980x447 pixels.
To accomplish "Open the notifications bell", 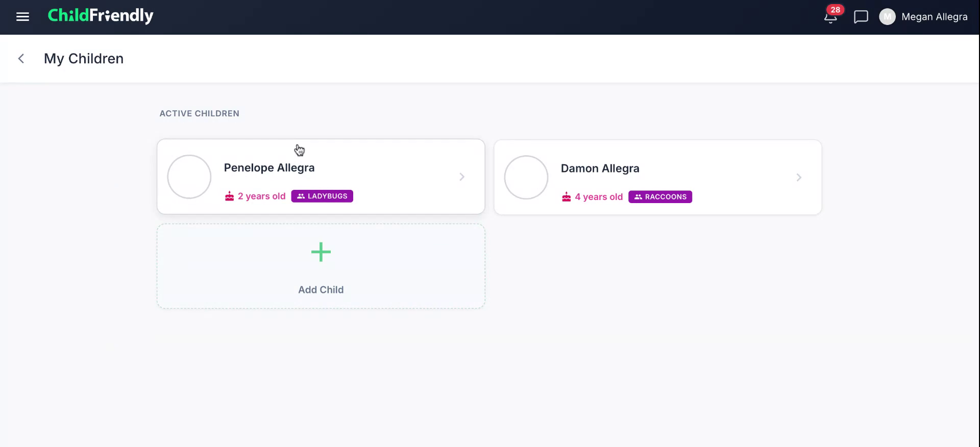I will (x=830, y=18).
